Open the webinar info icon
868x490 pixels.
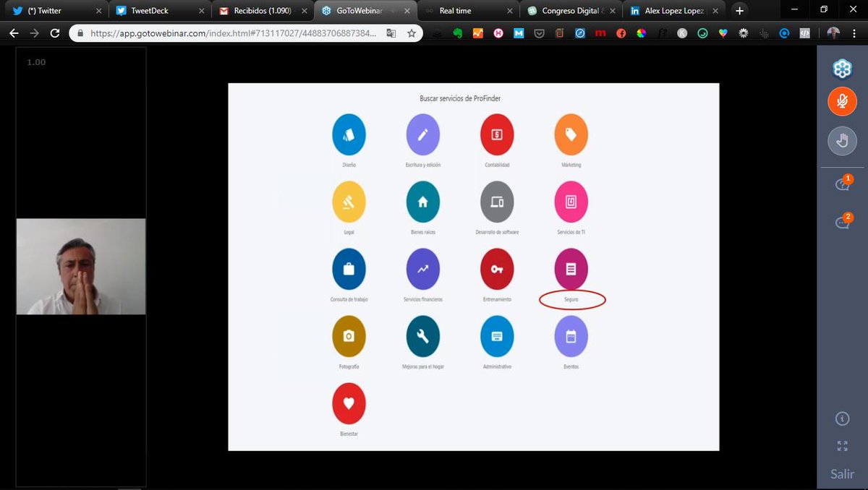[x=842, y=418]
